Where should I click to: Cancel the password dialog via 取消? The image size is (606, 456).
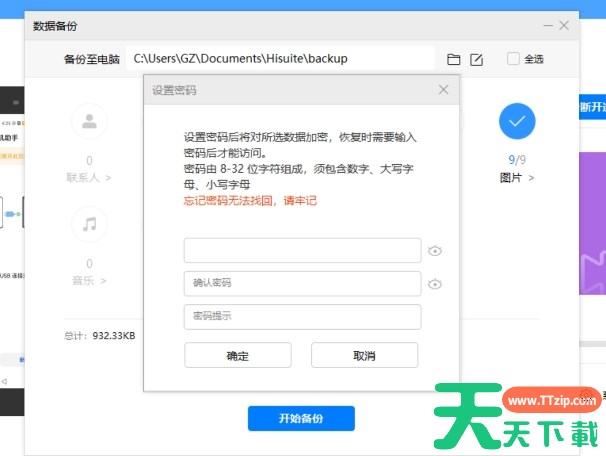tap(364, 355)
